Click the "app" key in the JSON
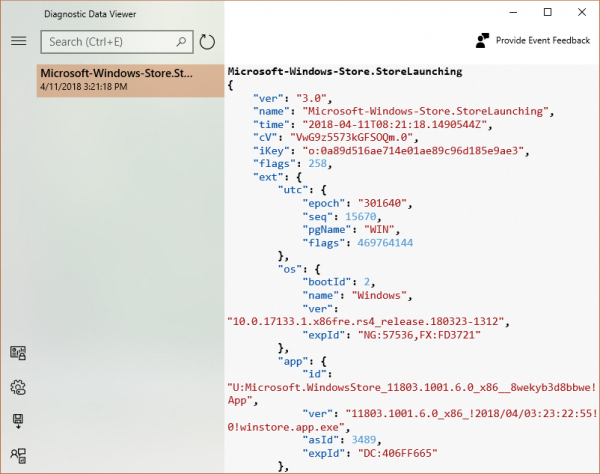This screenshot has width=600, height=474. [x=293, y=361]
